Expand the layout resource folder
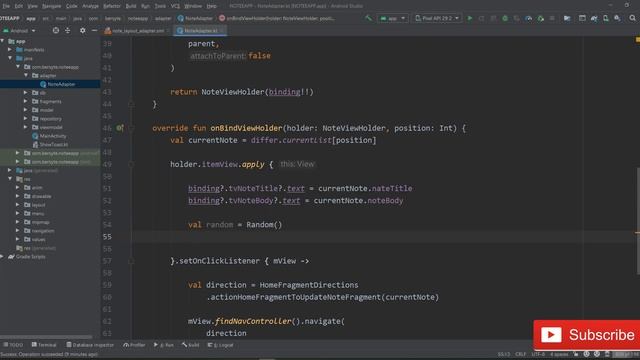This screenshot has width=640, height=360. coord(18,205)
